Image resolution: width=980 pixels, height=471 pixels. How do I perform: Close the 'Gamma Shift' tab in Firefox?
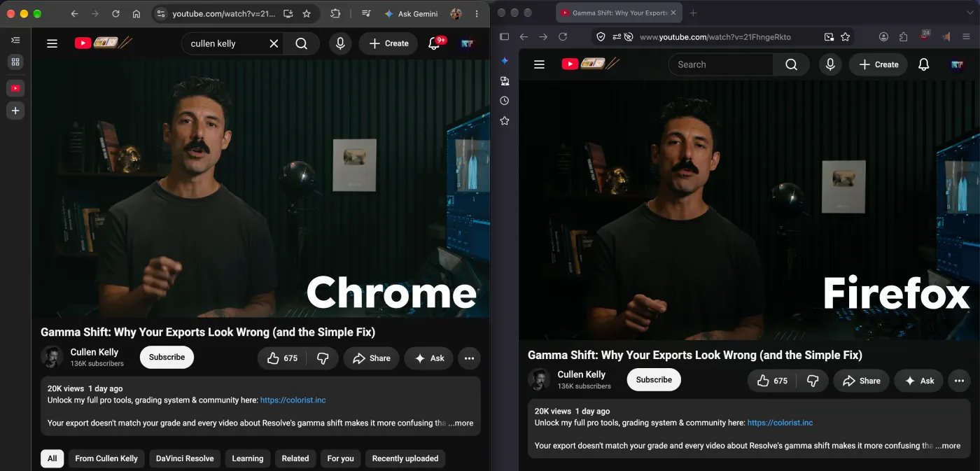click(x=673, y=13)
